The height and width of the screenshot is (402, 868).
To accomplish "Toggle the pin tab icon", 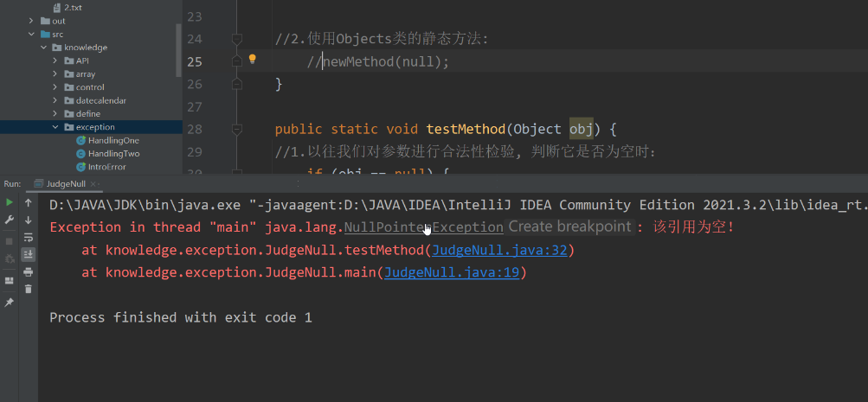I will [x=10, y=303].
